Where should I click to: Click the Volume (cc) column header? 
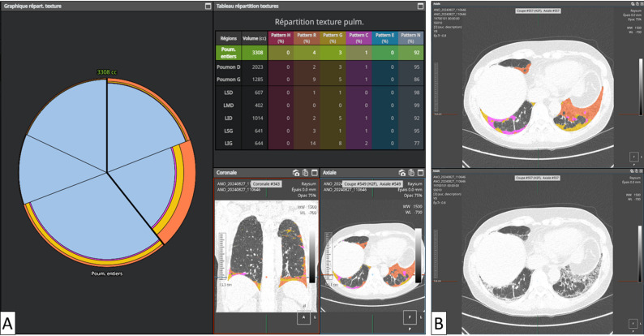click(x=254, y=38)
